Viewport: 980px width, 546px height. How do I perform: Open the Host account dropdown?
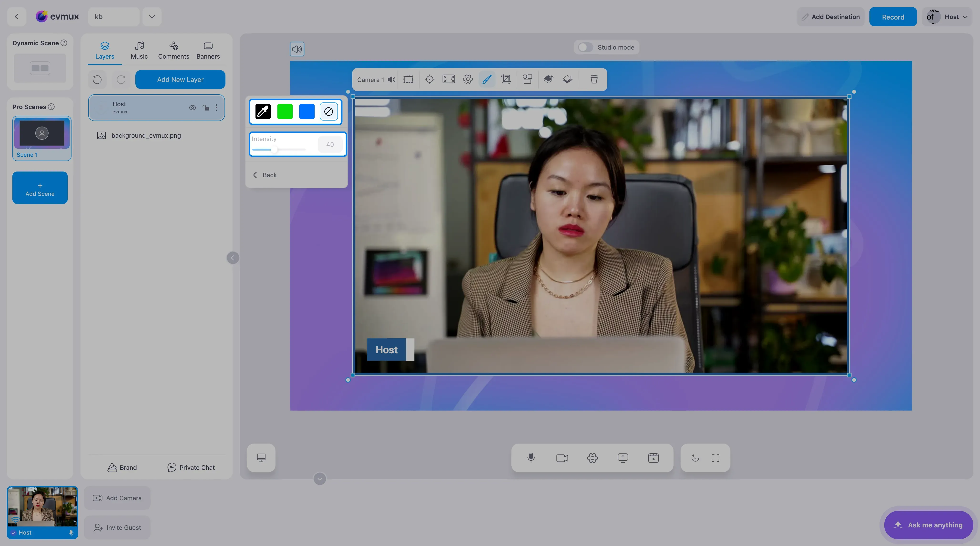(x=947, y=17)
